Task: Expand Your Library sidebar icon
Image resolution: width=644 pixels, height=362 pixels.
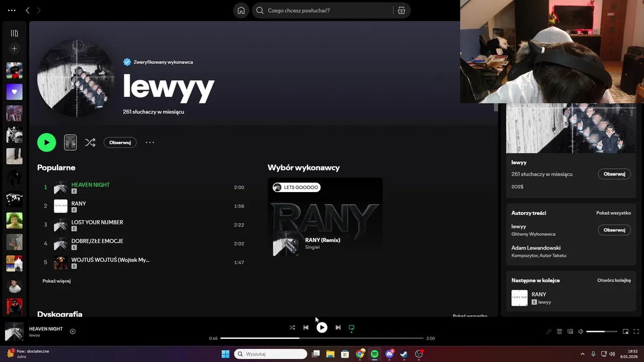Action: tap(14, 33)
